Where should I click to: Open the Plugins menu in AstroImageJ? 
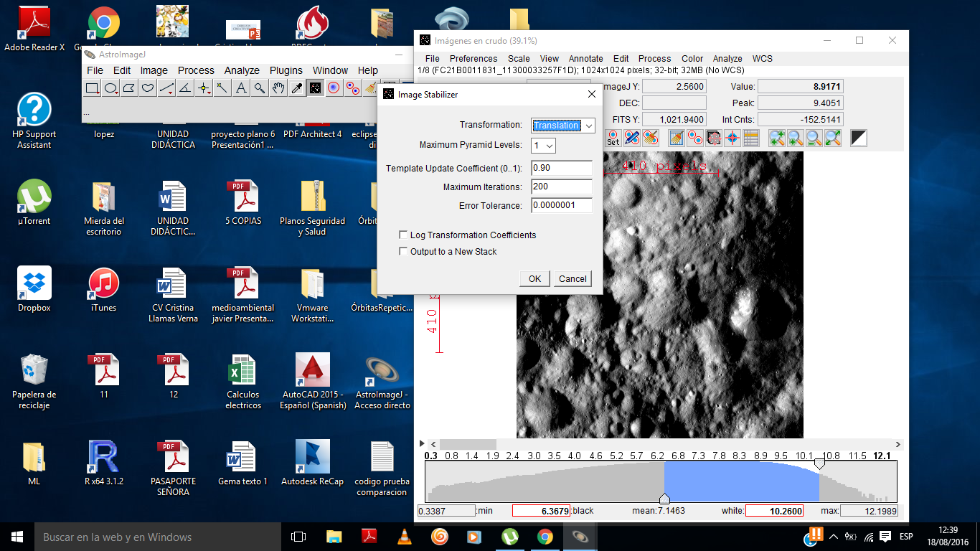(286, 70)
